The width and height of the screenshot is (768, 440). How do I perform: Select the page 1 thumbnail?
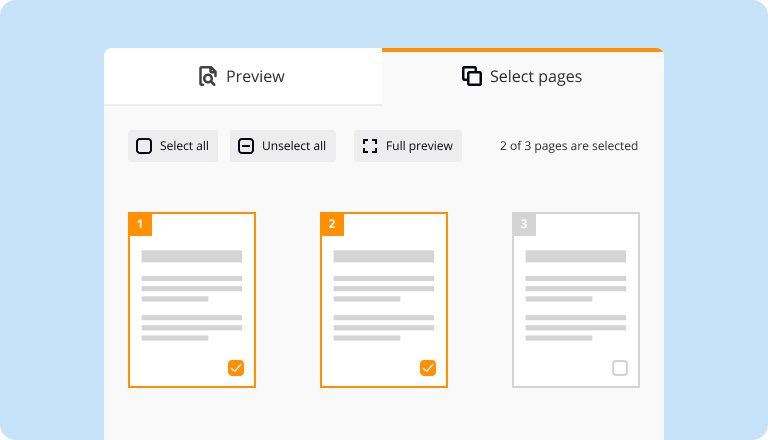(191, 300)
